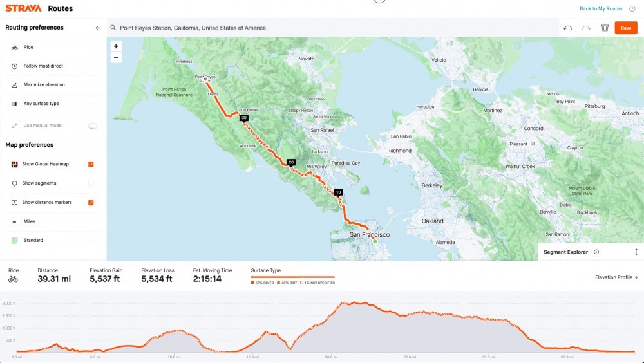Viewport: 644px width, 363px height.
Task: Uncheck Show distance markers checkbox
Action: (91, 203)
